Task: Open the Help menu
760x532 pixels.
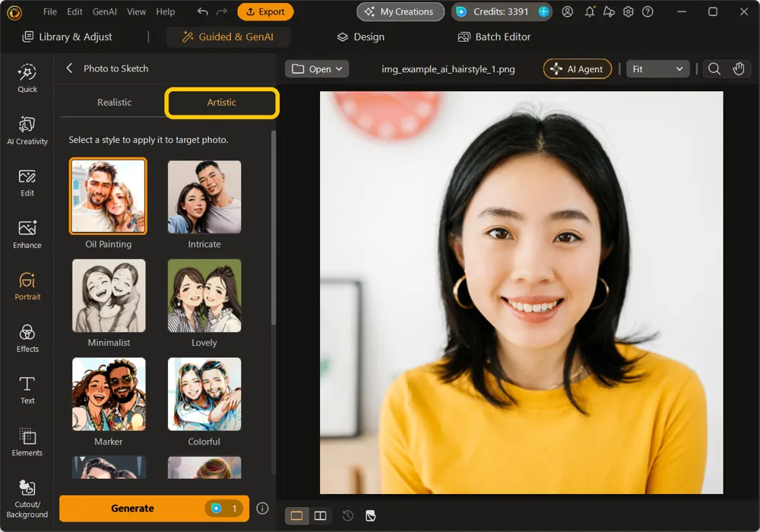Action: (x=165, y=11)
